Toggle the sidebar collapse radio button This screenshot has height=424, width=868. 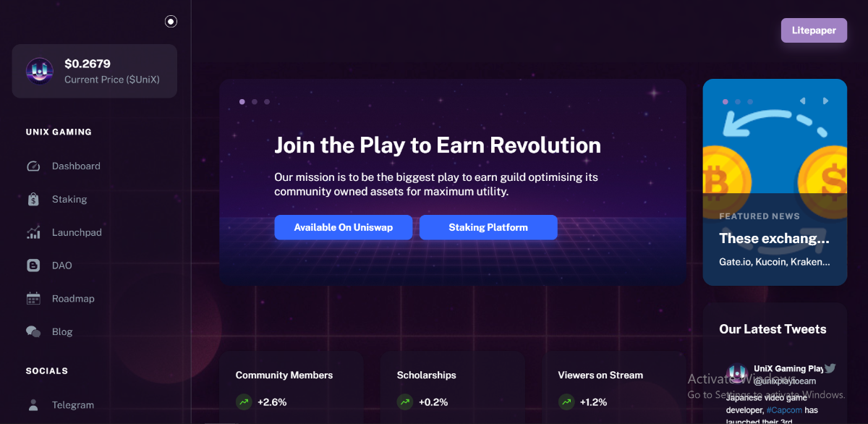[x=171, y=22]
